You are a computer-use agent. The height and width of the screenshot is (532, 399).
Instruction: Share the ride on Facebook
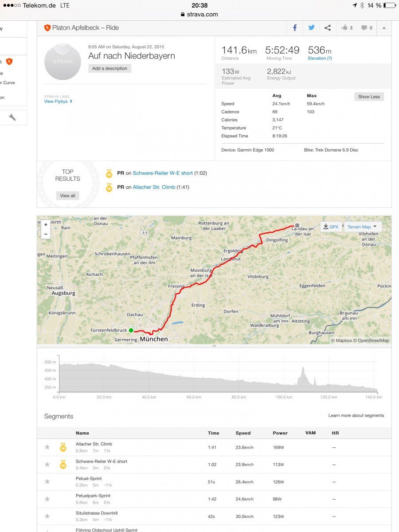tap(295, 27)
